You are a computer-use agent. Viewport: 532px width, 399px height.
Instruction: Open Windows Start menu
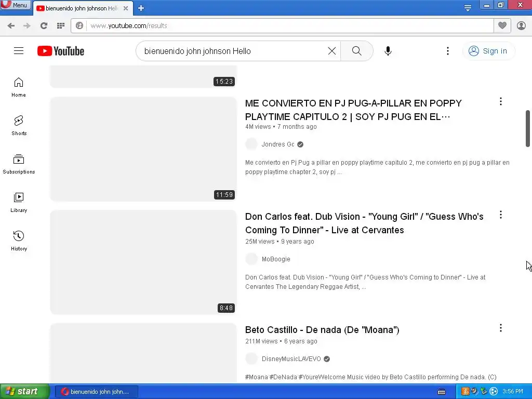coord(24,392)
